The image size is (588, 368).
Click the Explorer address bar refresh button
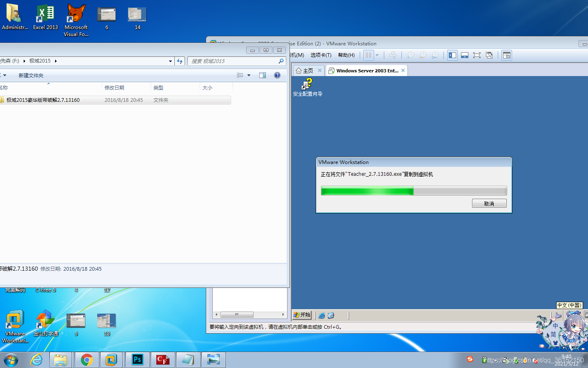[180, 61]
